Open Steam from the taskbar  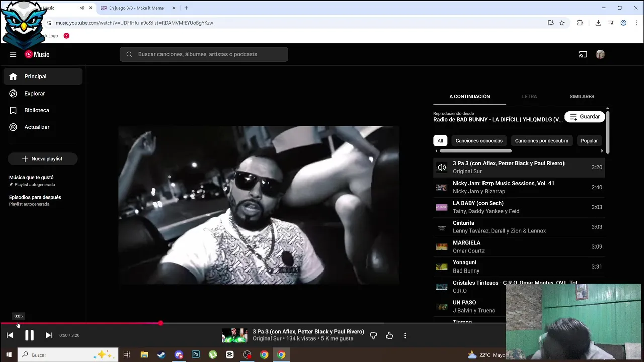pyautogui.click(x=162, y=355)
